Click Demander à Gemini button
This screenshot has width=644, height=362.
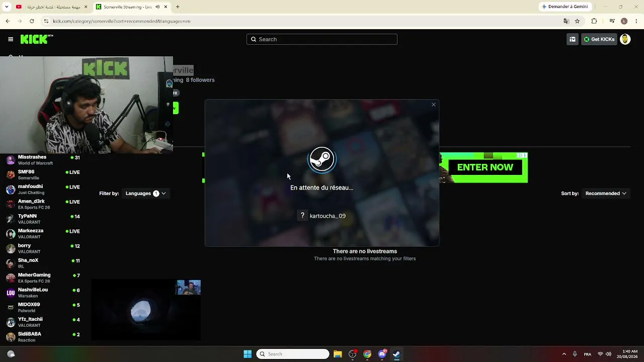pos(565,7)
